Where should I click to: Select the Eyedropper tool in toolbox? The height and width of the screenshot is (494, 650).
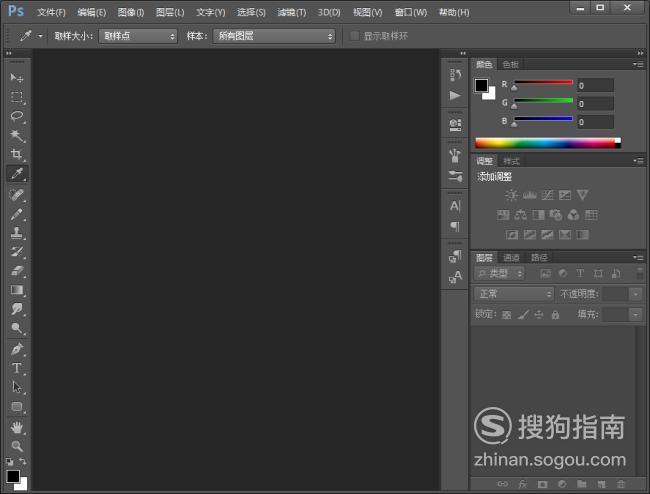point(17,174)
